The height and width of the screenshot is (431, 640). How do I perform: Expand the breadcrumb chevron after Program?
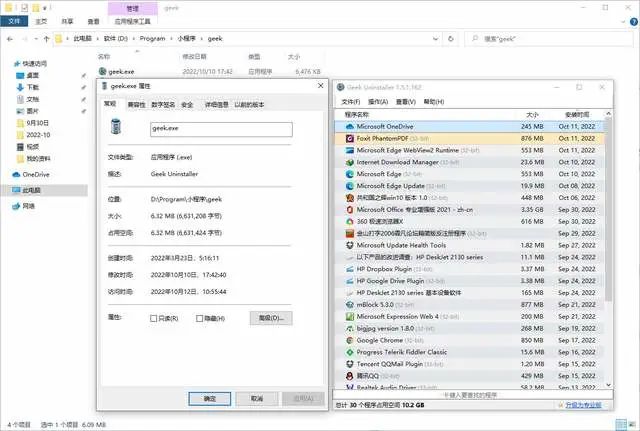pyautogui.click(x=171, y=39)
